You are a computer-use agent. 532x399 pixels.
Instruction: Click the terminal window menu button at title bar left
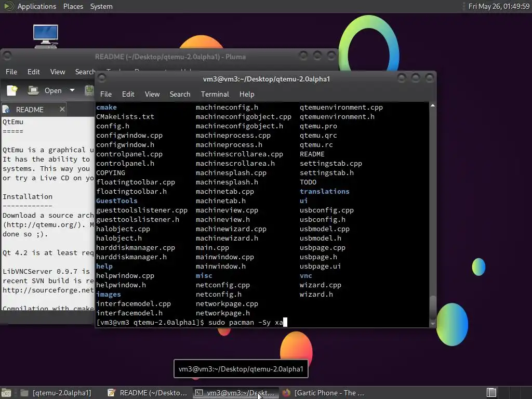101,79
